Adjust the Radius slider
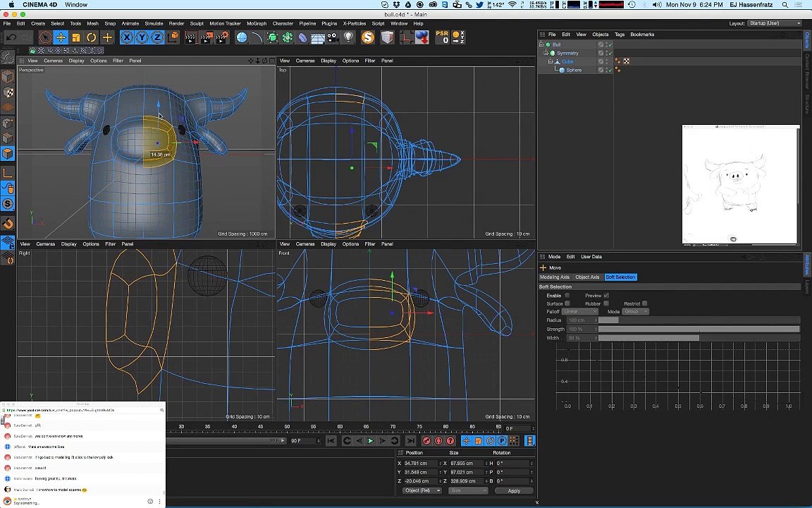 (x=699, y=320)
